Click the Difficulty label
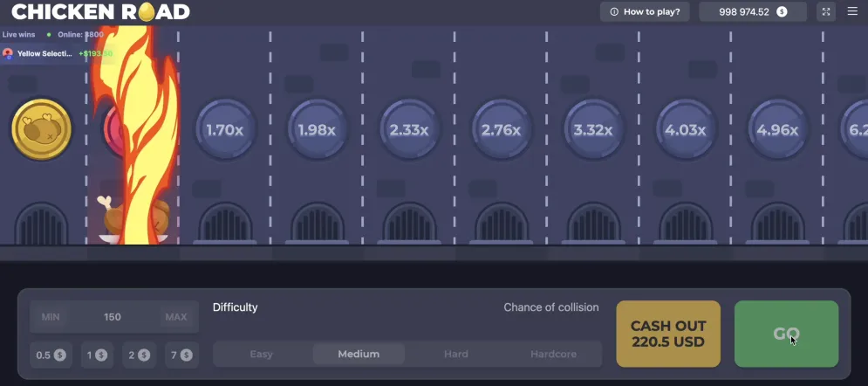This screenshot has width=868, height=386. (x=236, y=307)
